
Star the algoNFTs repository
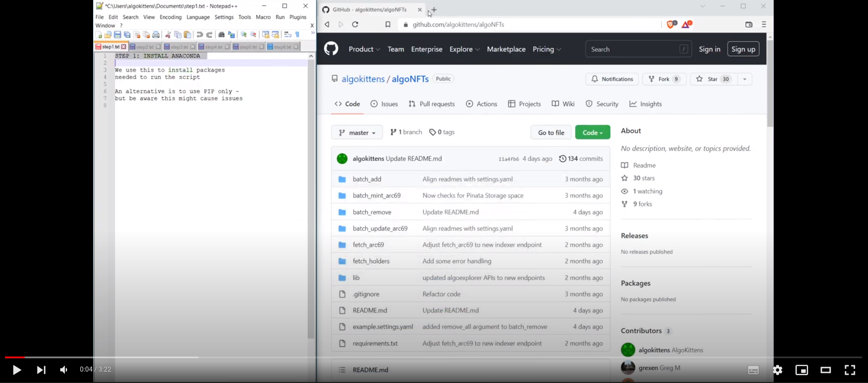point(713,79)
